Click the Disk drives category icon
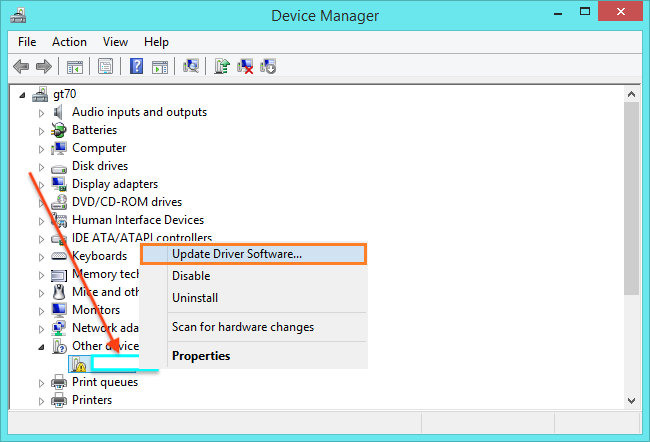The image size is (650, 442). click(x=59, y=168)
